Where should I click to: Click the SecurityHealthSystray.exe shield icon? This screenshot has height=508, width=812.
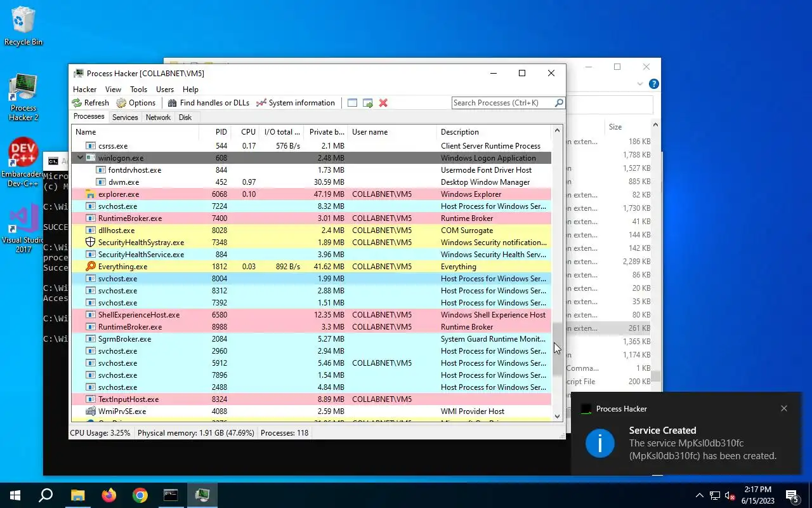point(90,243)
